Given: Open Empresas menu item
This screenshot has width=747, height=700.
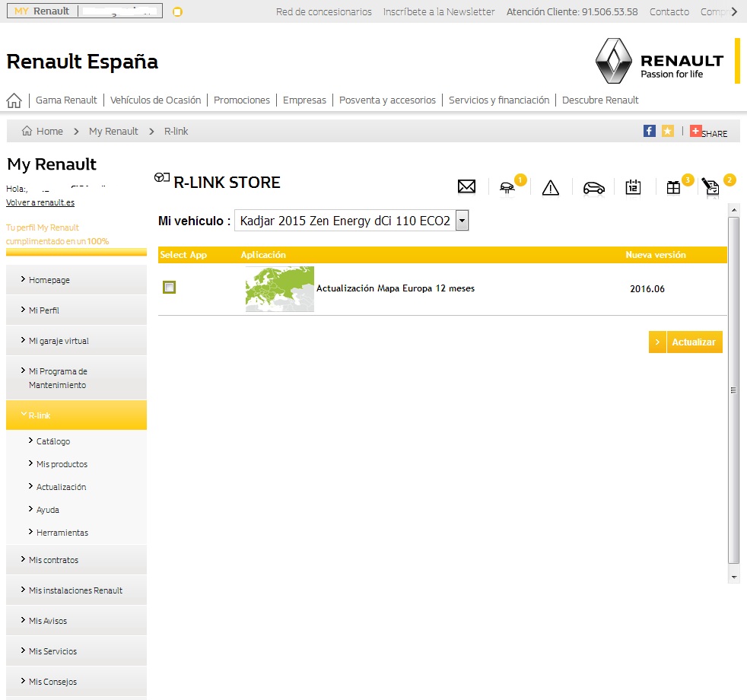Looking at the screenshot, I should [x=304, y=100].
